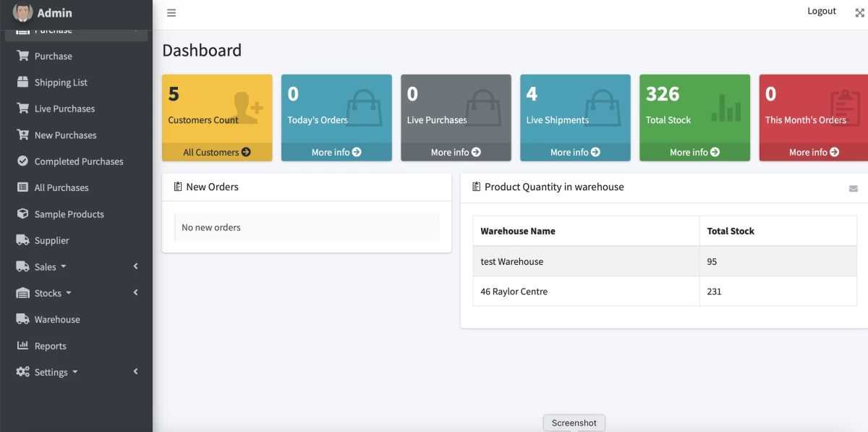This screenshot has width=868, height=432.
Task: Click the Completed Purchases checkmark icon
Action: tap(22, 161)
